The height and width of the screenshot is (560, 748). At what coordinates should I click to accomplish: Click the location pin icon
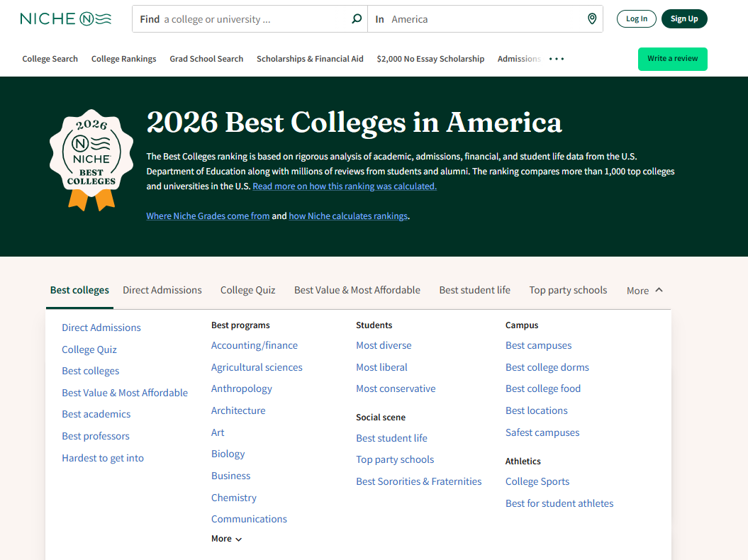(x=592, y=19)
